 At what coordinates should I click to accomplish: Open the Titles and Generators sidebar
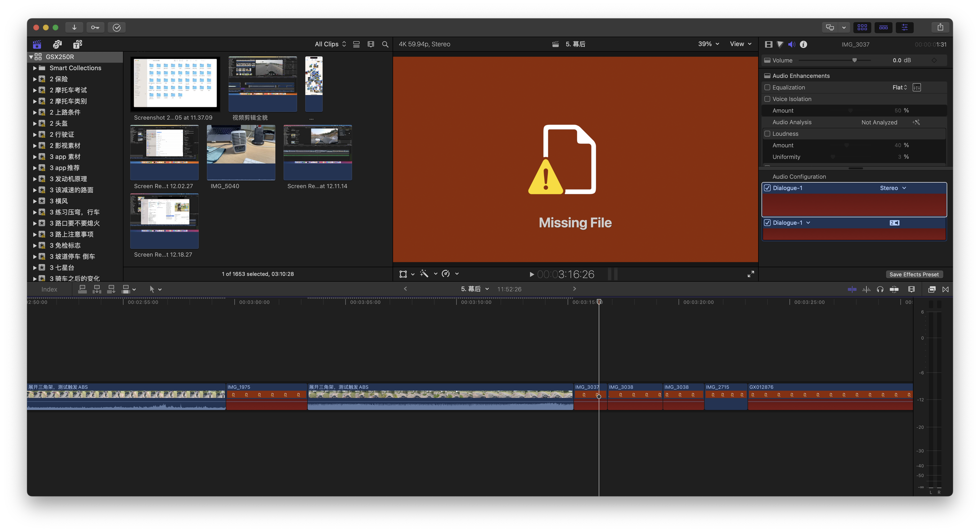78,45
